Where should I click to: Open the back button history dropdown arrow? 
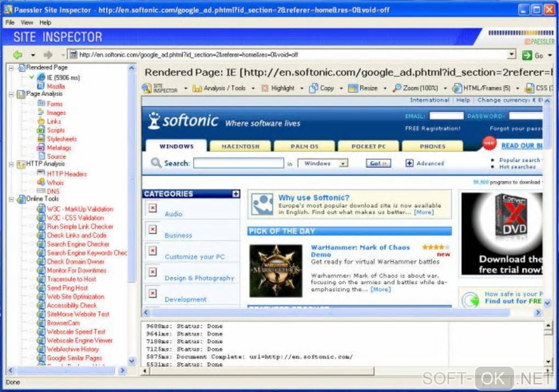pos(32,55)
